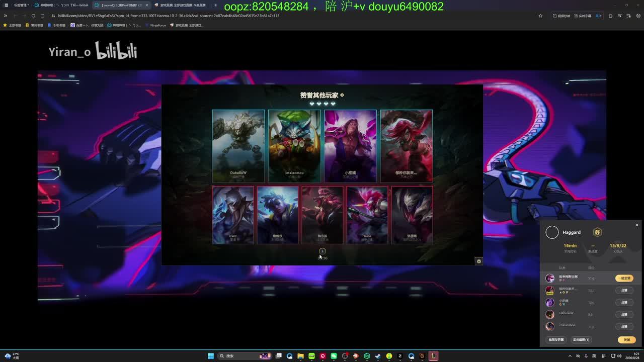Viewport: 644px width, 362px height.
Task: Like the player DabuliuW in the panel
Action: point(624,314)
